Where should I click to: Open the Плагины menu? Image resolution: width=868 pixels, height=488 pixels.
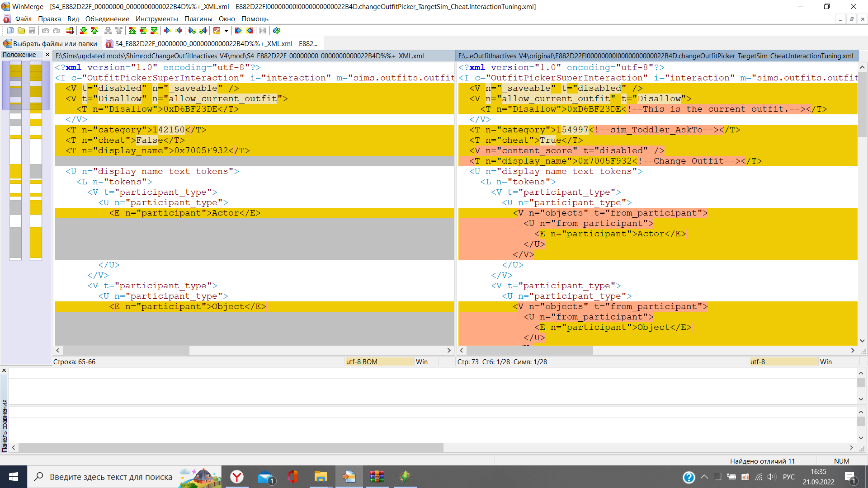point(198,19)
